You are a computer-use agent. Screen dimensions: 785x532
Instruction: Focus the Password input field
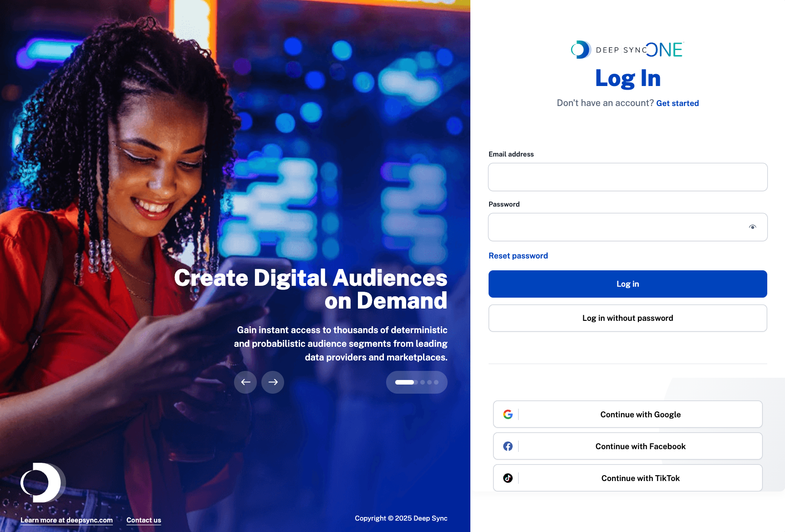point(615,227)
